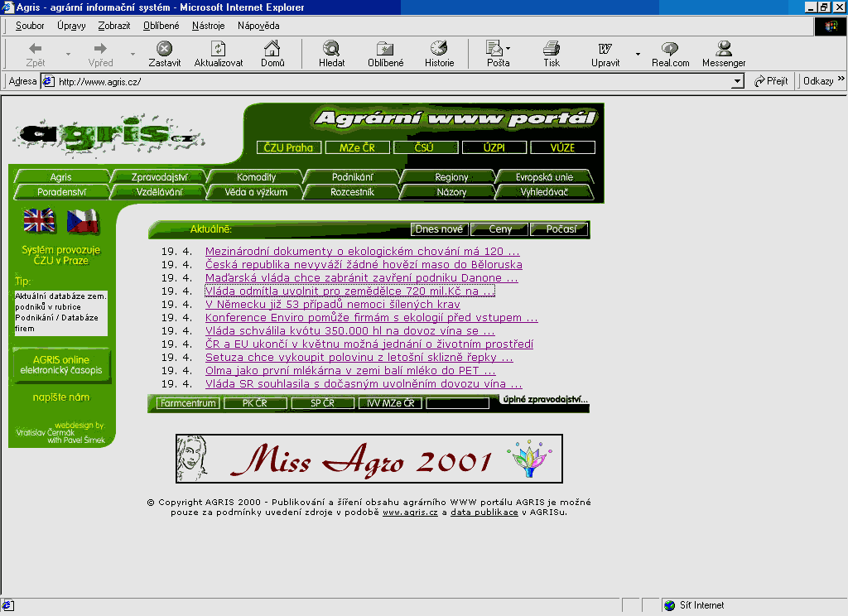The width and height of the screenshot is (848, 616).
Task: Open the Oblíbené favorites toolbar button
Action: point(386,54)
